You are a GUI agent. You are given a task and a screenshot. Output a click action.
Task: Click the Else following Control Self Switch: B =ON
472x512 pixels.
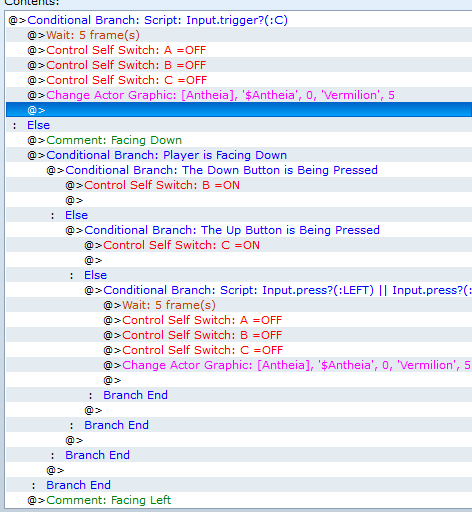coord(239,215)
